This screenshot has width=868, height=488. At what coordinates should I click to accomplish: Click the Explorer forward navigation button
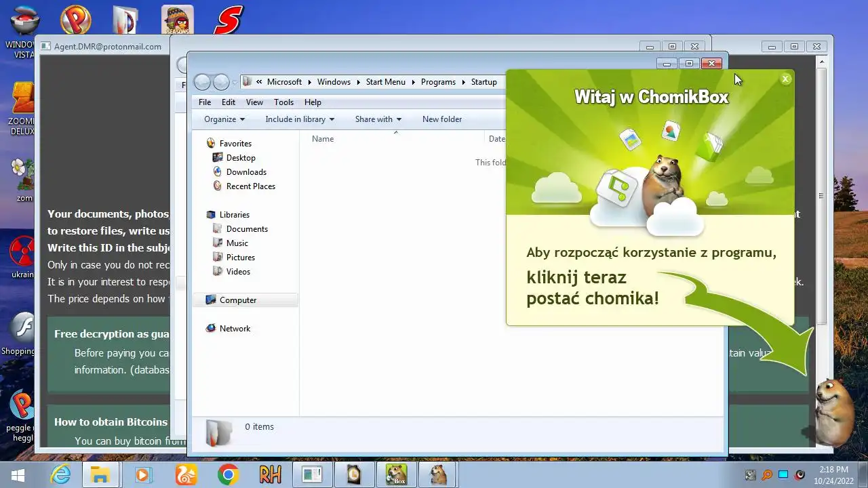click(x=221, y=82)
